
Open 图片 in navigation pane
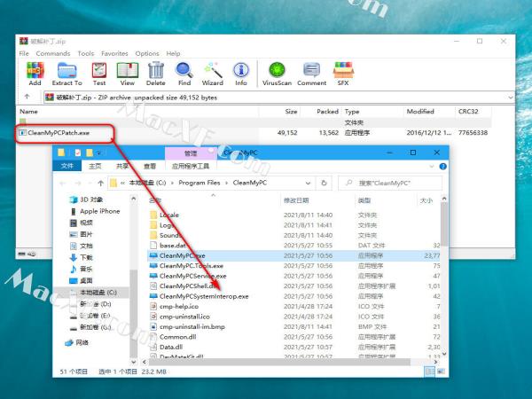click(82, 234)
